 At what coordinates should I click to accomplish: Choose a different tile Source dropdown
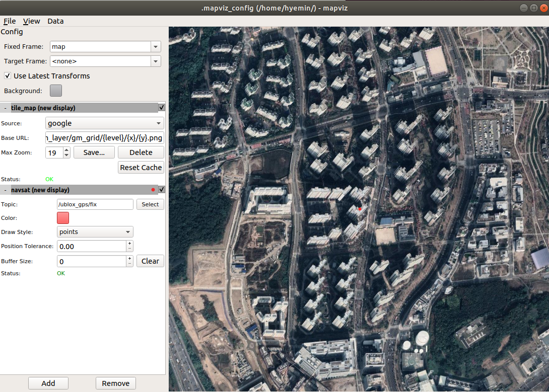pos(105,123)
